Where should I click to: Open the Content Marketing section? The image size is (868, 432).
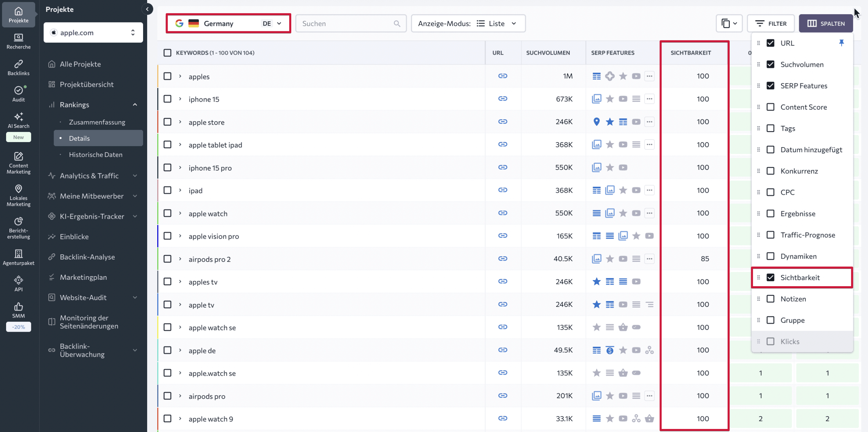(x=18, y=163)
